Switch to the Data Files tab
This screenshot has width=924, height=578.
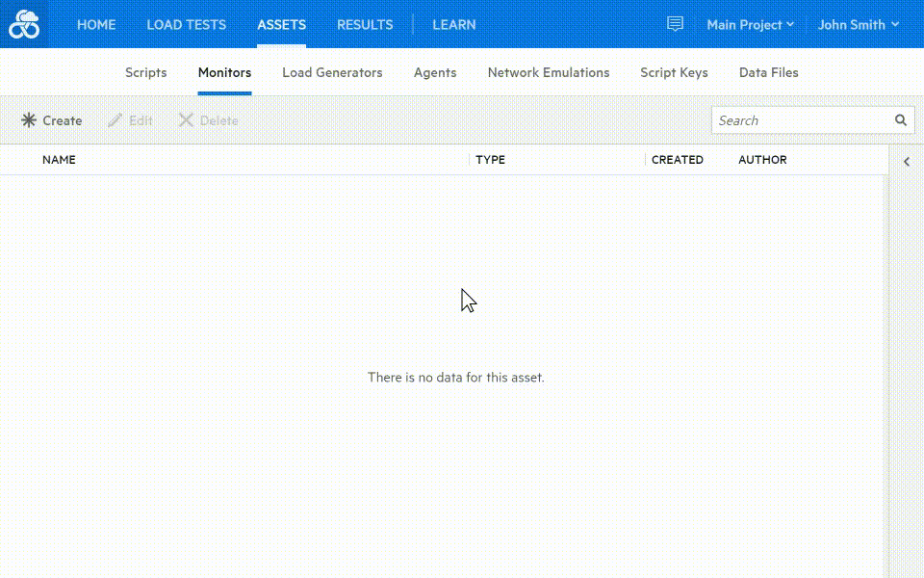click(x=768, y=73)
